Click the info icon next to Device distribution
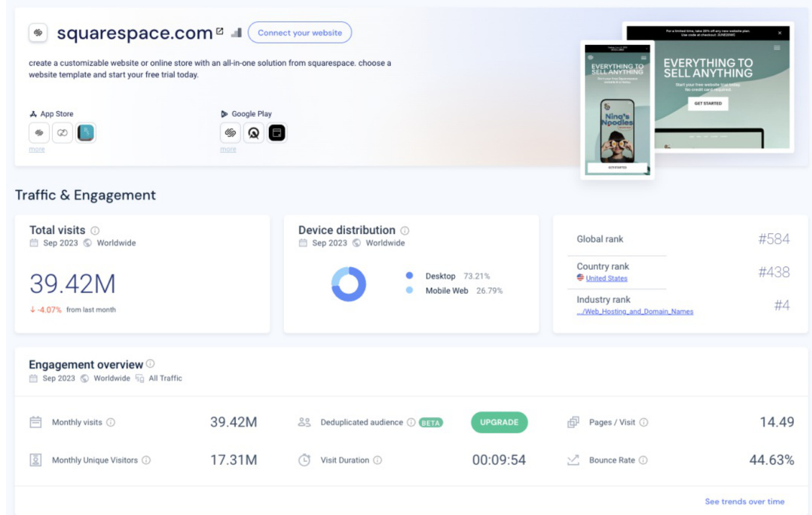The image size is (812, 515). tap(405, 230)
